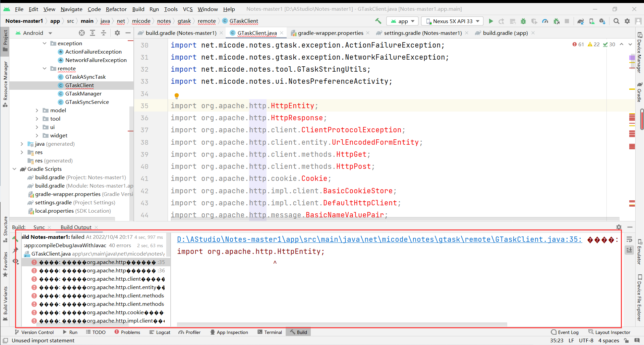Open the VCS menu
Image resolution: width=644 pixels, height=345 pixels.
coord(188,9)
